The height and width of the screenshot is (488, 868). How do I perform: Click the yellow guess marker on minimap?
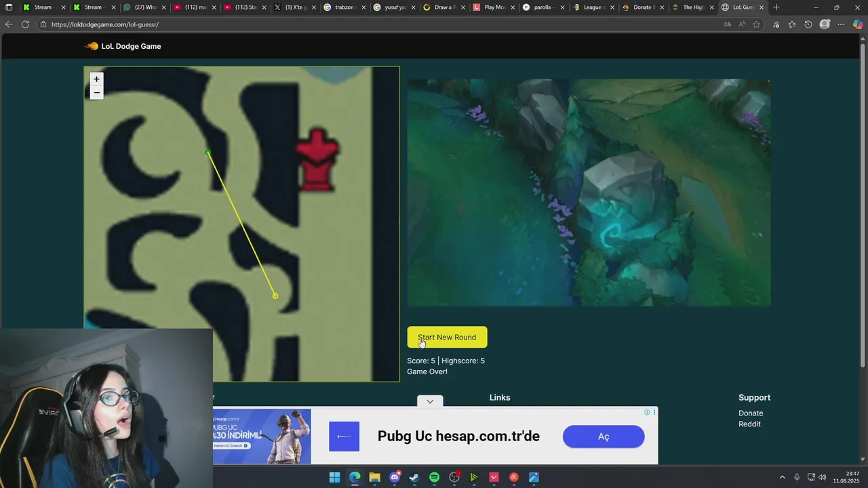pyautogui.click(x=275, y=296)
